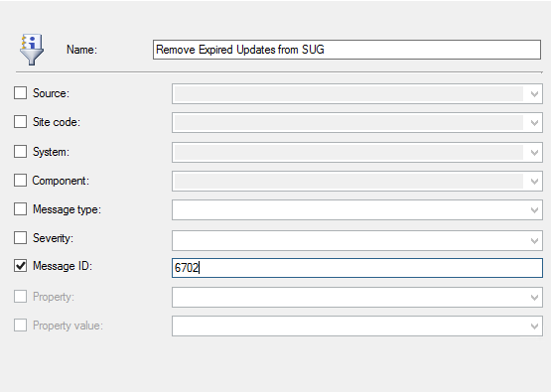Check the Severity checkbox
This screenshot has width=551, height=392.
click(x=21, y=238)
